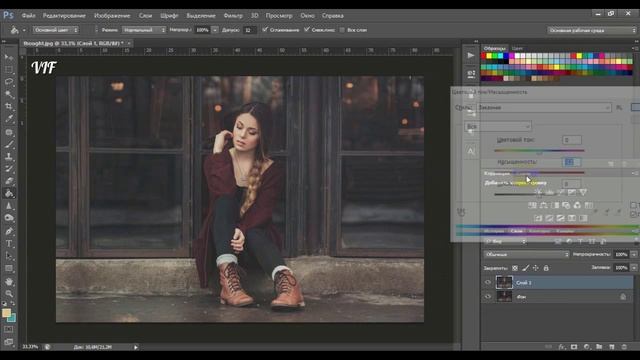Image resolution: width=640 pixels, height=360 pixels.
Task: Create new adjustment layer icon
Action: [587, 347]
